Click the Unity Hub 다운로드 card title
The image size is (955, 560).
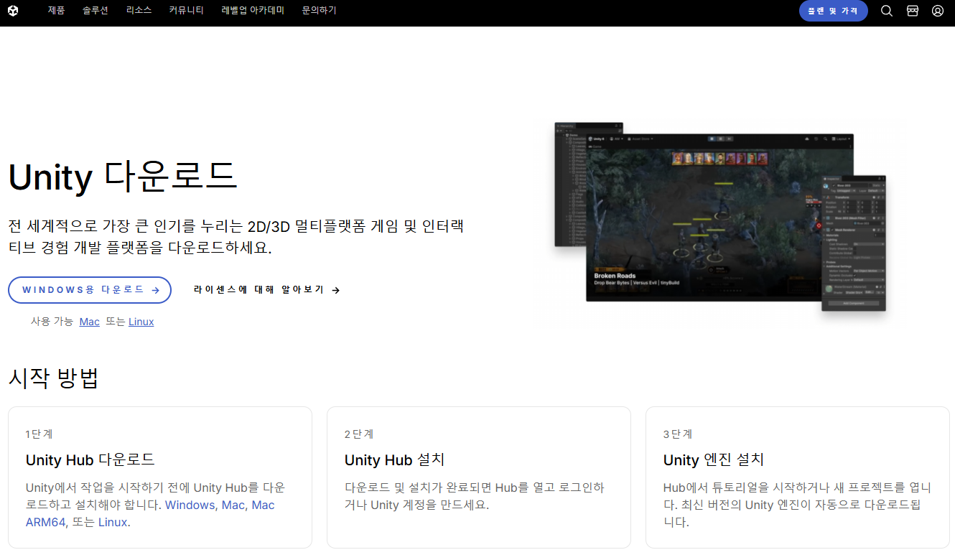90,459
